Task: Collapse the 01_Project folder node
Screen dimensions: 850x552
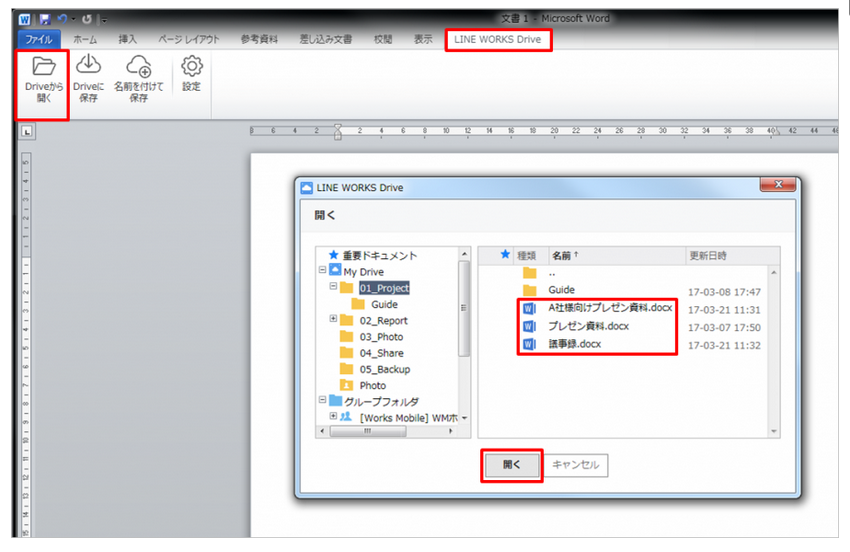Action: [x=332, y=288]
